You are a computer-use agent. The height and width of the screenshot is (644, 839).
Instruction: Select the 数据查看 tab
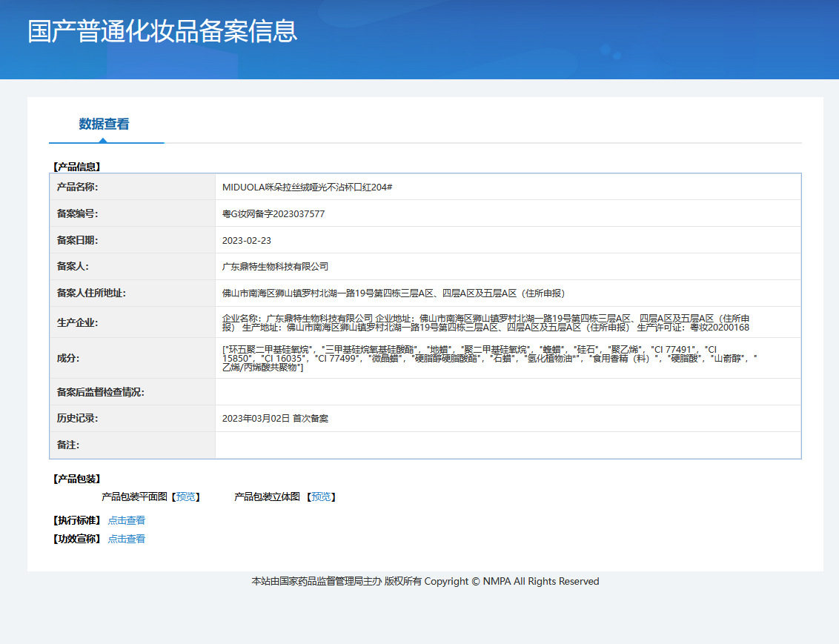[104, 124]
